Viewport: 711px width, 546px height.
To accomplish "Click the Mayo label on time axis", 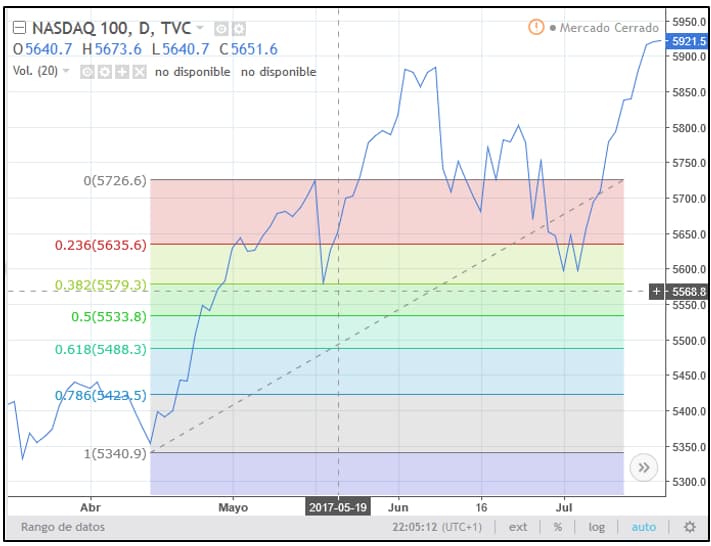I will tap(233, 507).
